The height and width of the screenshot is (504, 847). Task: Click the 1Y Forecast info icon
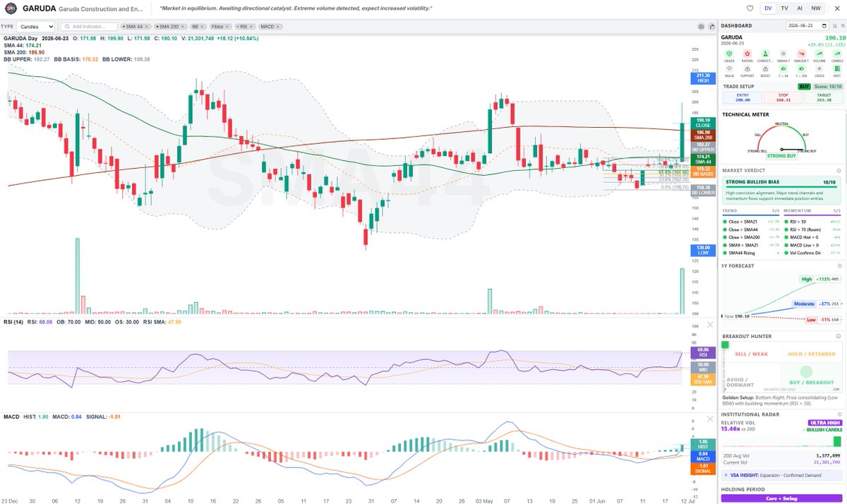839,265
